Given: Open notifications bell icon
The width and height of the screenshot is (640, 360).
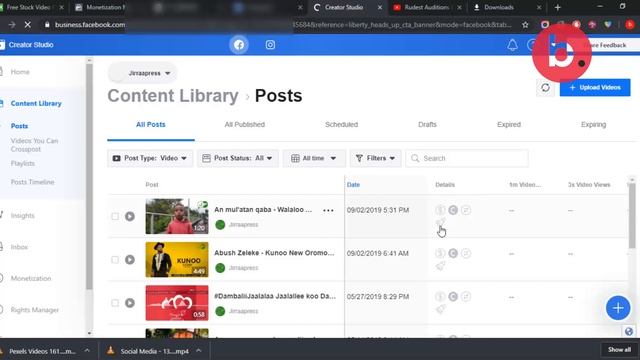Looking at the screenshot, I should (x=512, y=44).
